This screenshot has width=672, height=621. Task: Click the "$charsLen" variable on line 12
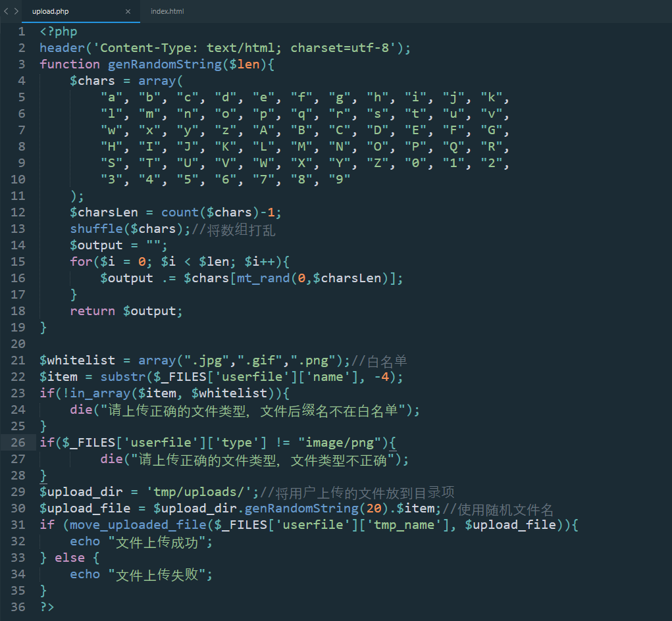tap(104, 212)
